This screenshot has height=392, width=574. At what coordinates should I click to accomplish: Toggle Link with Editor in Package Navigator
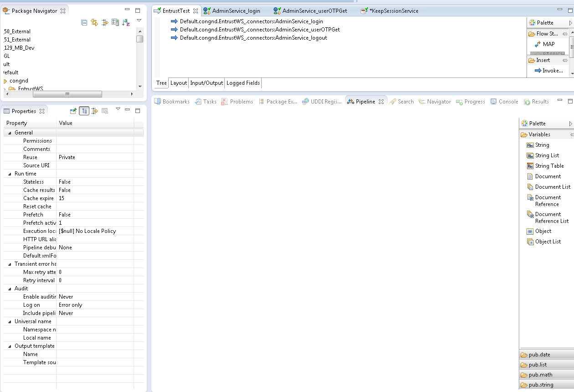point(94,22)
